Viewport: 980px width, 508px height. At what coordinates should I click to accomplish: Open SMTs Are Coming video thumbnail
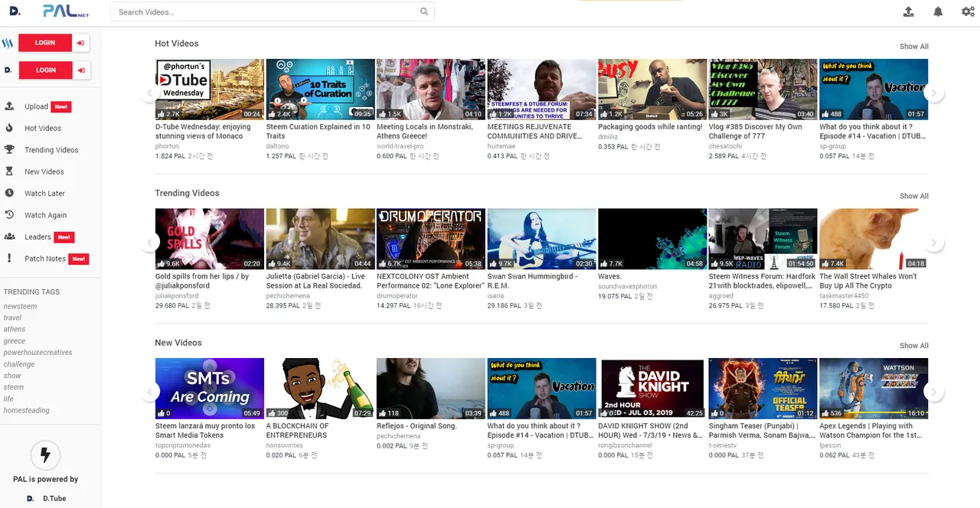click(210, 388)
